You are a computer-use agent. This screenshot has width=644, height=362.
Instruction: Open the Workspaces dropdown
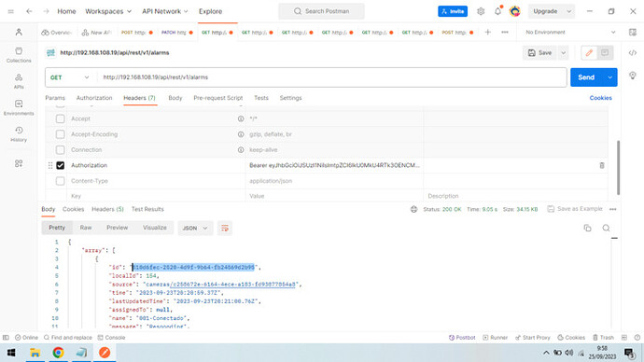[108, 11]
